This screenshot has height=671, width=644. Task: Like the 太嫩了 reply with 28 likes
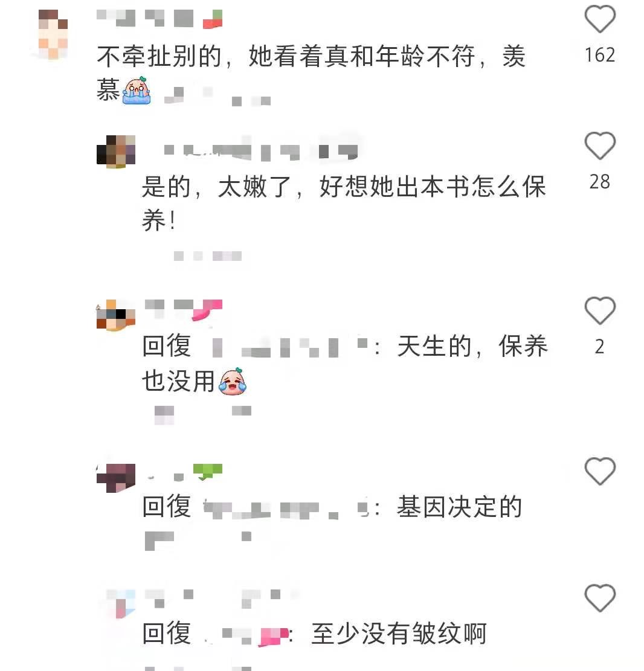coord(600,146)
